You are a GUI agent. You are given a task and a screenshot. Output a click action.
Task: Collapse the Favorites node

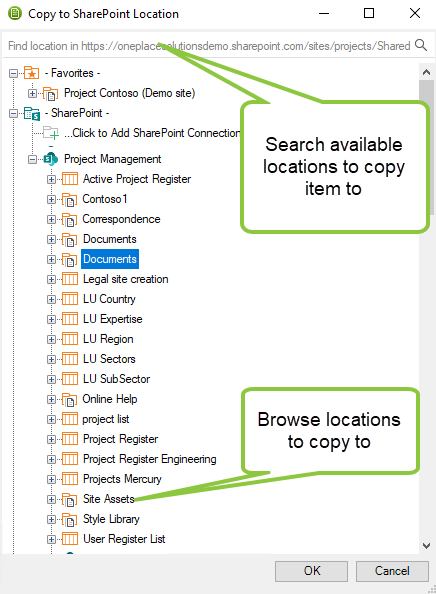pyautogui.click(x=14, y=73)
